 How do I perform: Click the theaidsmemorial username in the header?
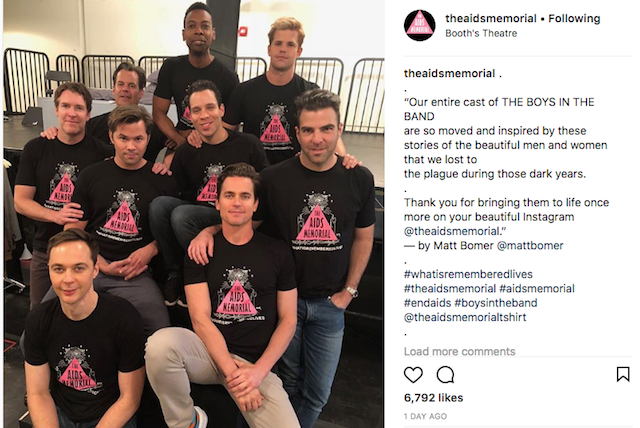tap(491, 19)
